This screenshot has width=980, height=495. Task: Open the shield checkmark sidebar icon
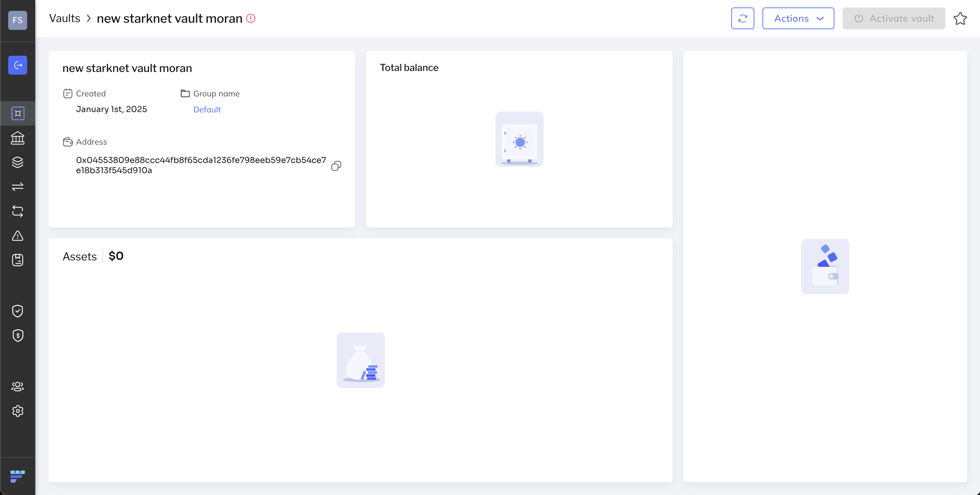click(x=18, y=311)
